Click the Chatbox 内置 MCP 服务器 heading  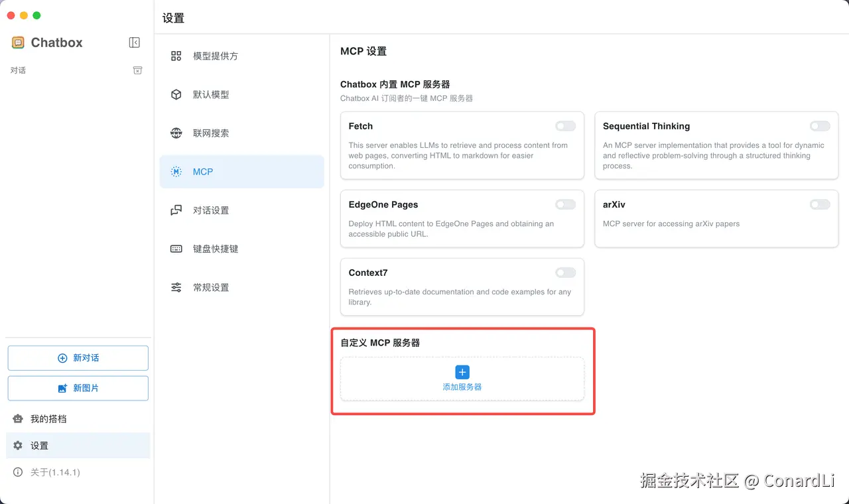pyautogui.click(x=395, y=84)
